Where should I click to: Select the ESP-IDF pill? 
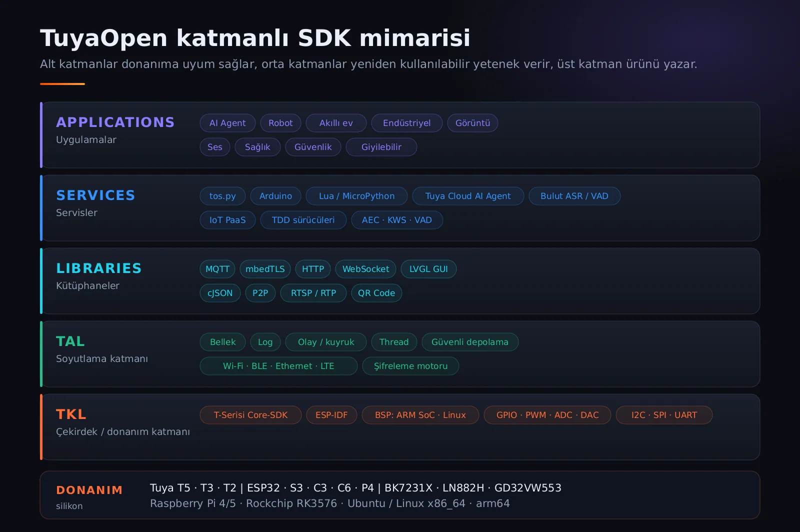point(331,415)
